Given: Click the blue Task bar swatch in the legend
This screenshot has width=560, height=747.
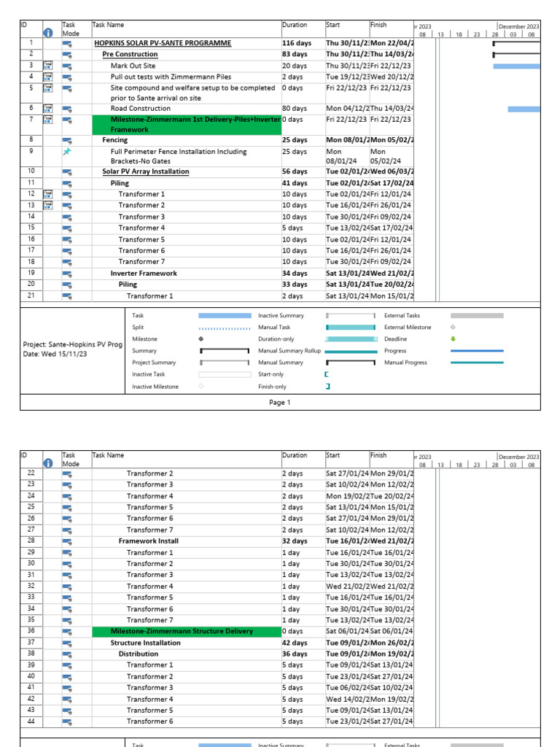Looking at the screenshot, I should (x=225, y=315).
